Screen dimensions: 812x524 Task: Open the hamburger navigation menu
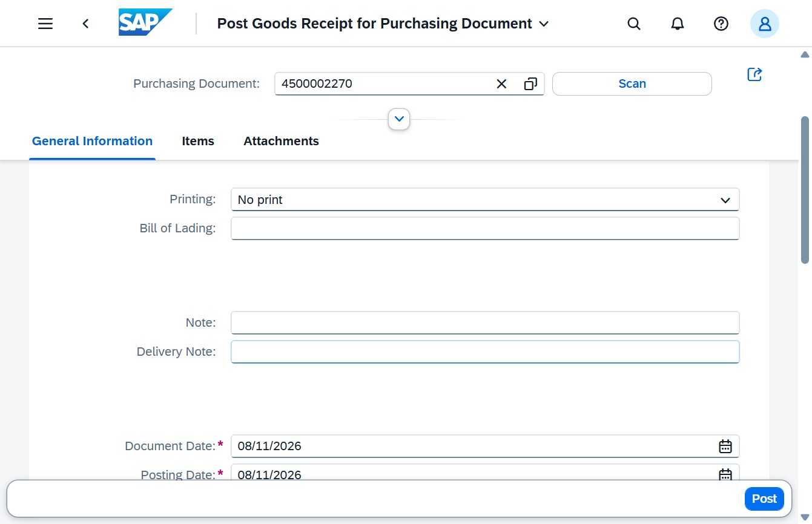45,24
